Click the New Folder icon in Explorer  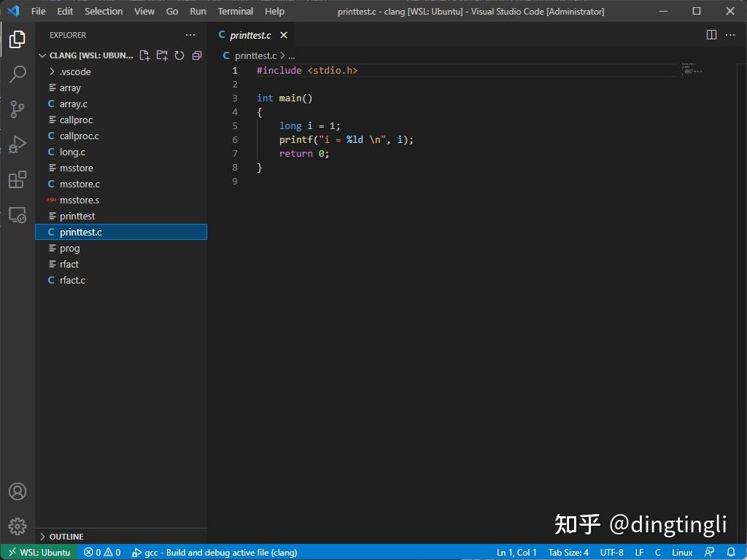pos(162,55)
